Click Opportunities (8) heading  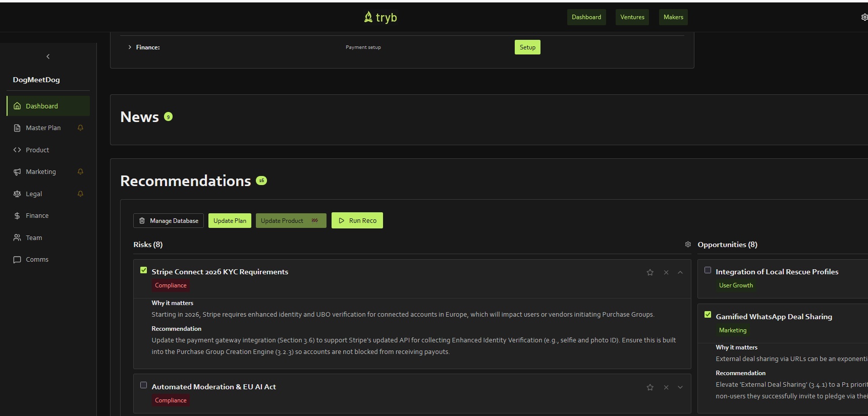(x=727, y=245)
